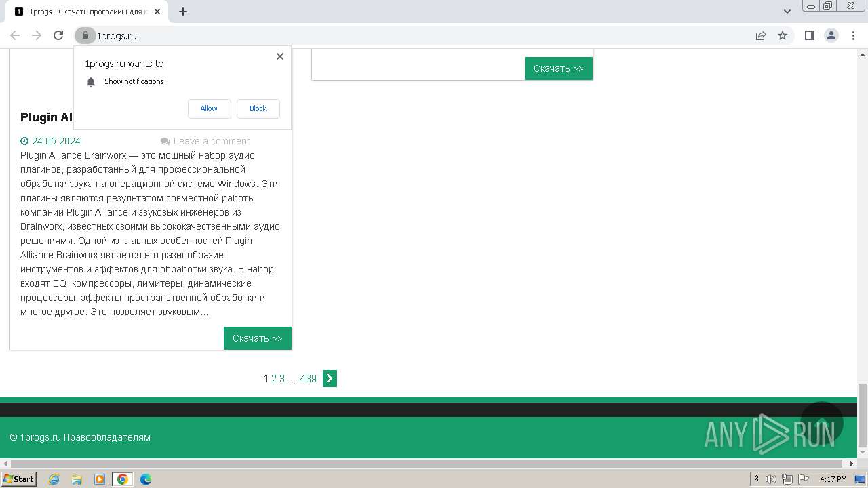The height and width of the screenshot is (488, 868).
Task: Click the notification bell icon
Action: [91, 82]
